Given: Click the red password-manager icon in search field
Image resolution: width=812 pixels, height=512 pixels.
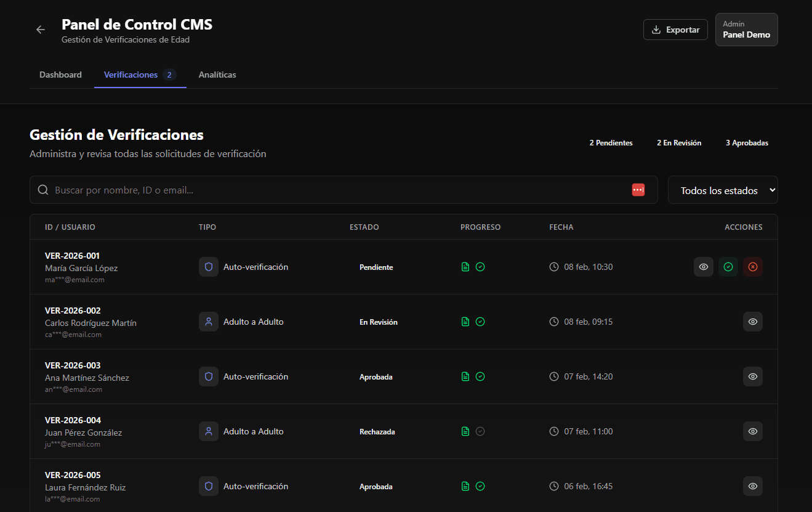Looking at the screenshot, I should coord(638,190).
